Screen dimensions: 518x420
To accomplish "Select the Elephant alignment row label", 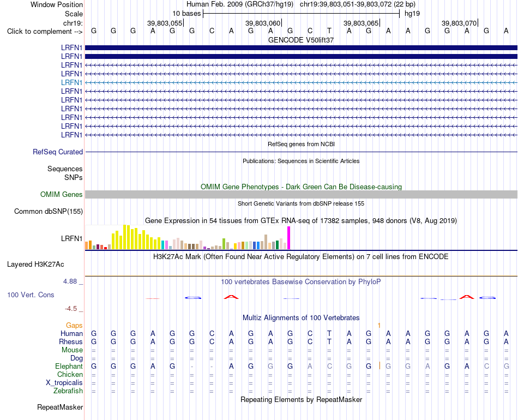I will (69, 366).
